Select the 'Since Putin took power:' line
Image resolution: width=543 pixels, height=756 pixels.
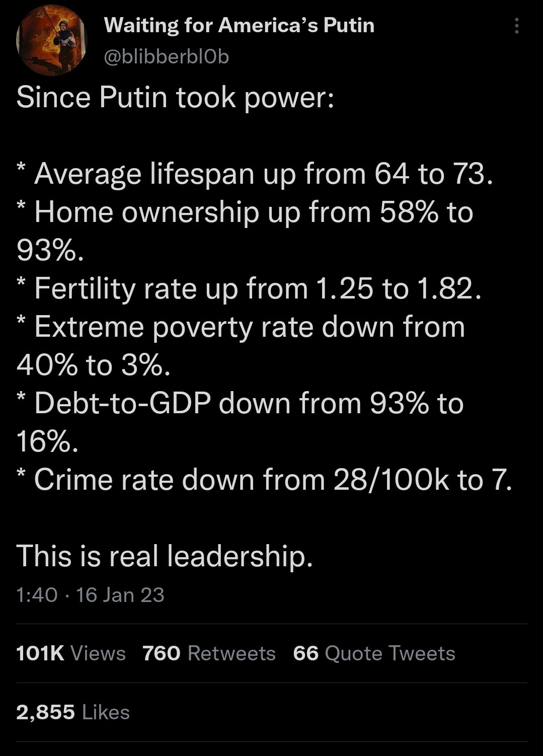click(x=175, y=98)
